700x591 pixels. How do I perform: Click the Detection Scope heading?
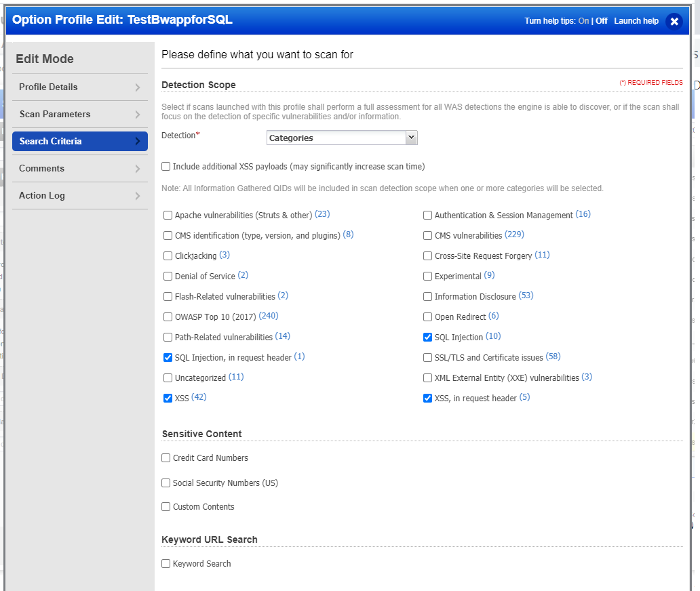199,85
